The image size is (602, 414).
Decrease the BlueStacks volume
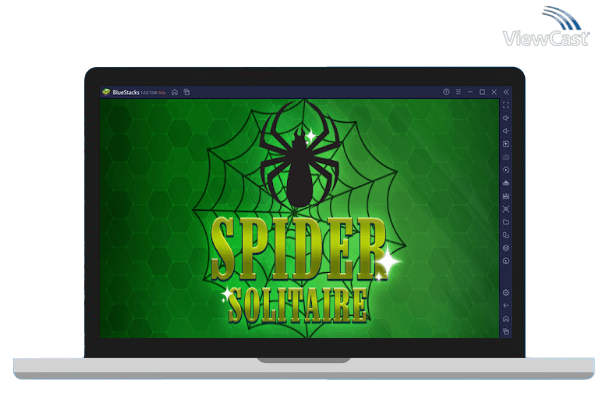click(x=506, y=131)
